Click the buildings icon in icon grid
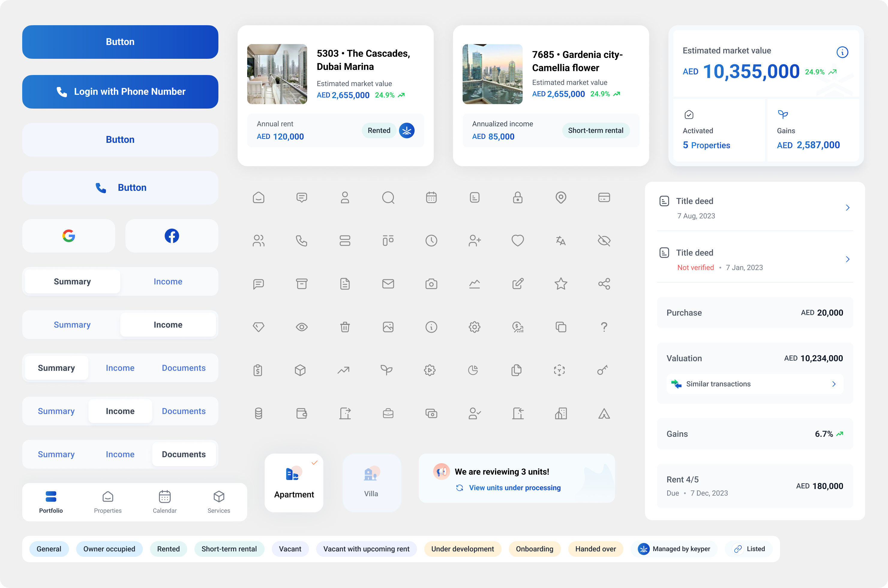The image size is (888, 588). click(561, 414)
